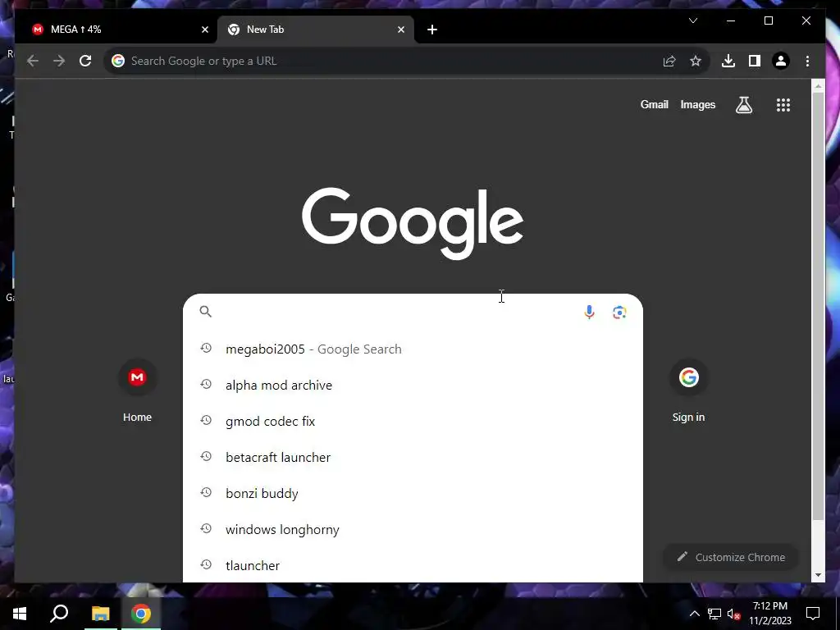Click history icon beside bonzi buddy

tap(206, 492)
